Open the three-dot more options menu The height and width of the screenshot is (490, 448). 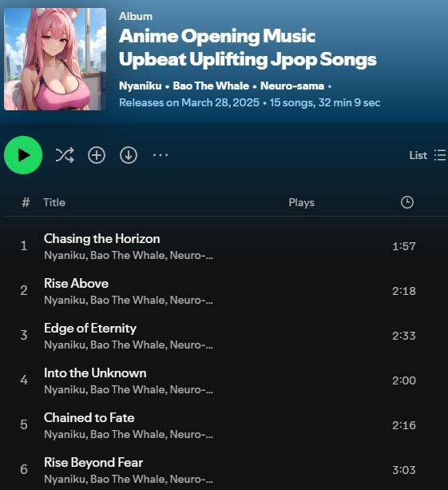click(x=161, y=155)
